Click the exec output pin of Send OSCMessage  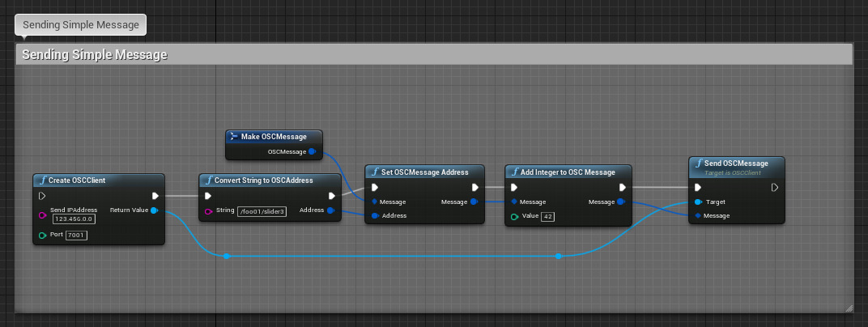pos(774,188)
